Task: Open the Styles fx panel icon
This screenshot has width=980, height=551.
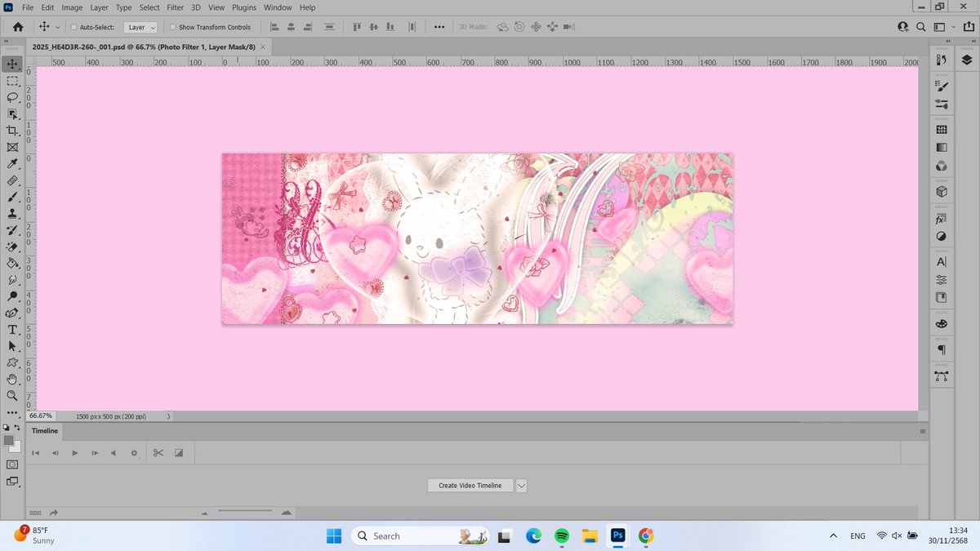Action: tap(941, 218)
